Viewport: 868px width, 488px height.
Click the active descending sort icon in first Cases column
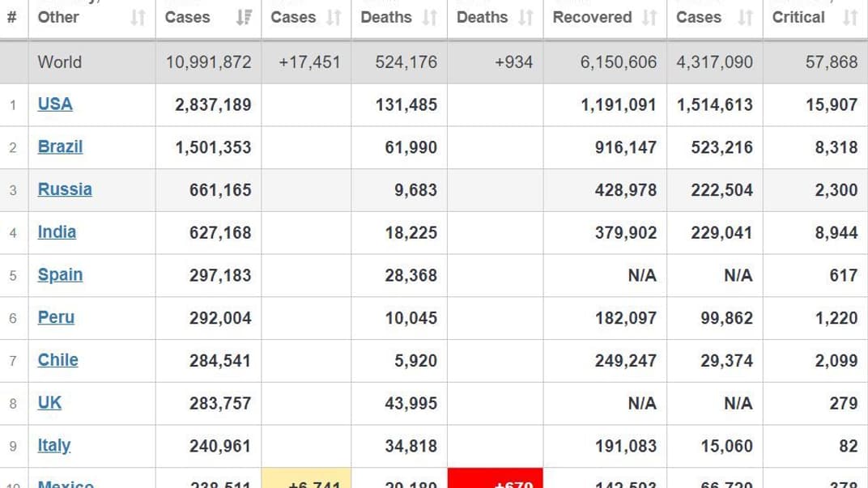point(244,17)
